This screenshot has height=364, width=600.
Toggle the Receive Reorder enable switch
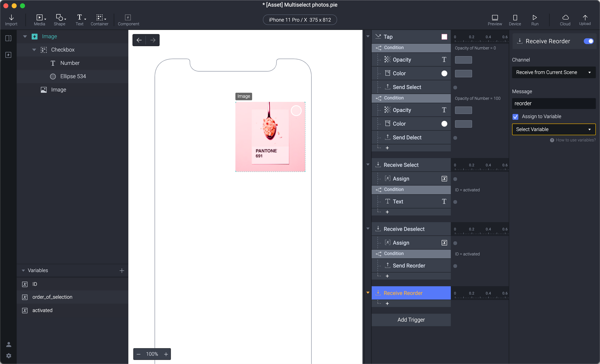point(588,41)
